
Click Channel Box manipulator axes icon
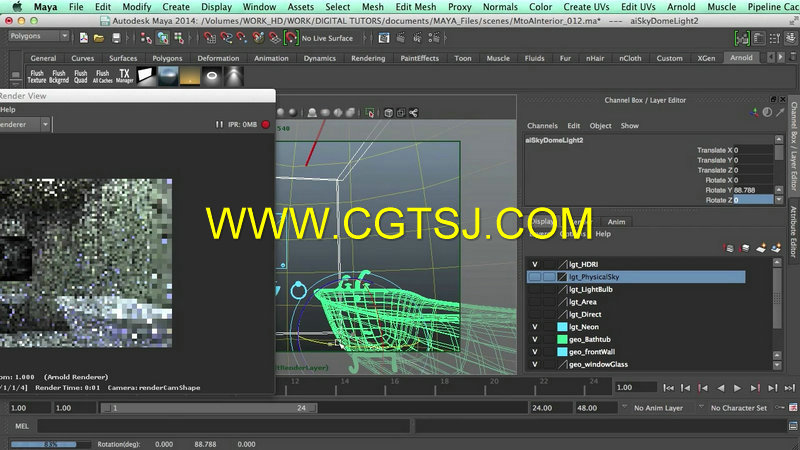pyautogui.click(x=754, y=113)
